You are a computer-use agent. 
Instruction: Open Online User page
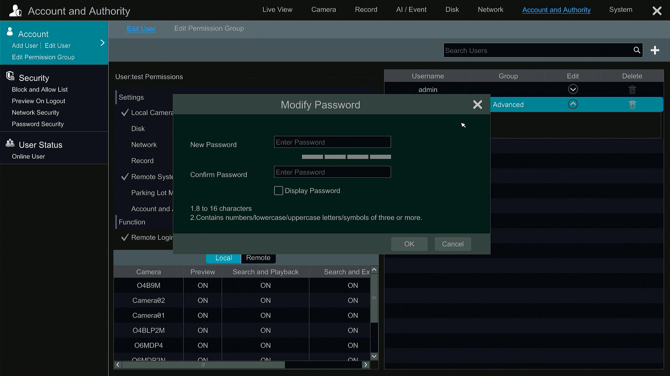click(28, 157)
